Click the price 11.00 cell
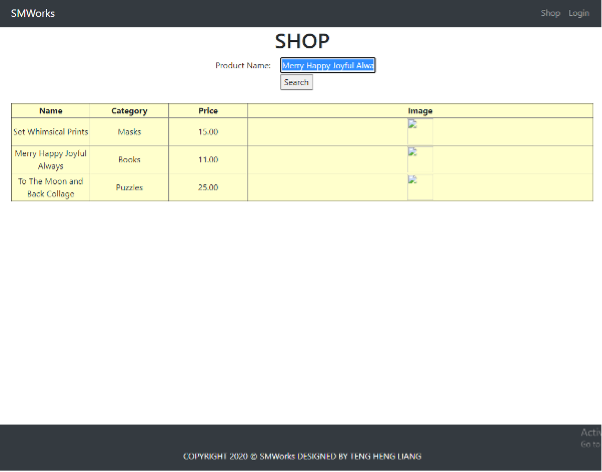 click(x=208, y=159)
